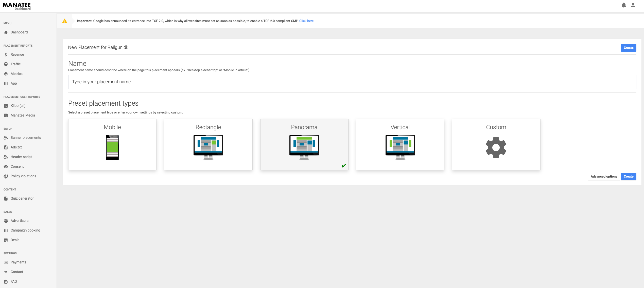Open Revenue placement reports menu
644x288 pixels.
click(x=17, y=54)
